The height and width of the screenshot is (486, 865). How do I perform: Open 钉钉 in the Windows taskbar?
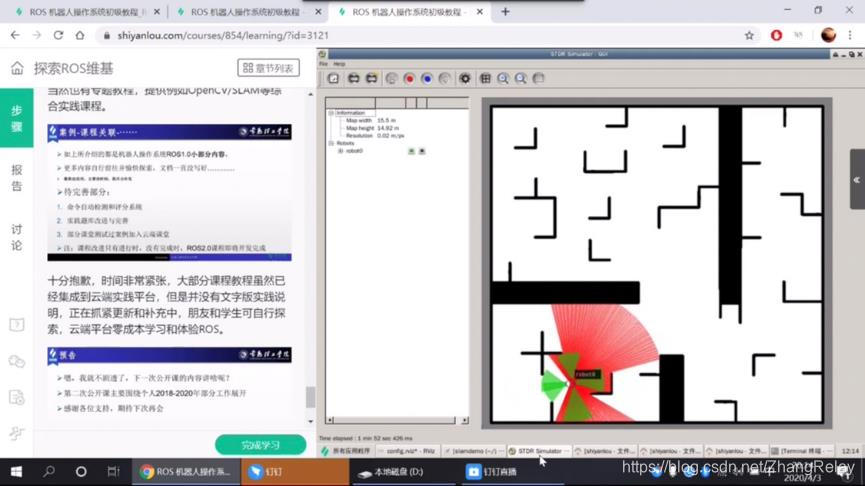(x=295, y=472)
